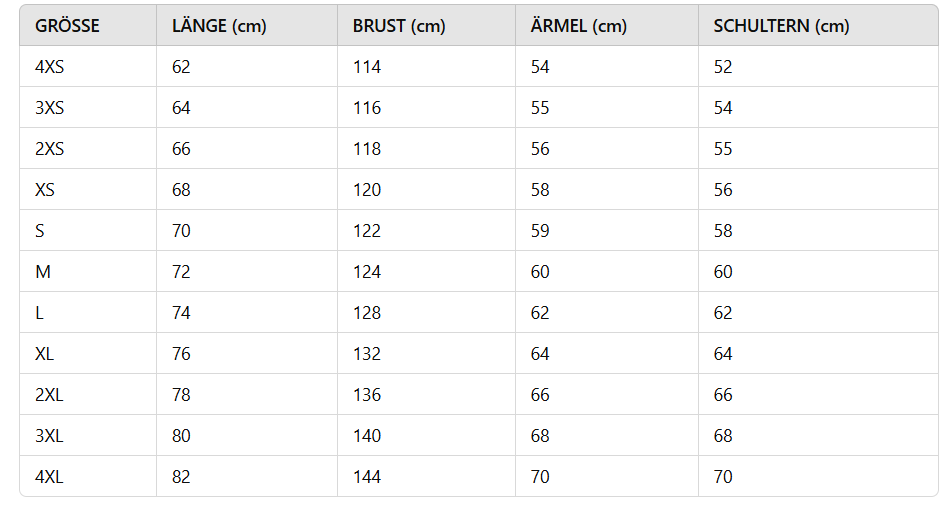Image resolution: width=952 pixels, height=507 pixels.
Task: Select the chest value 144 cell
Action: (x=367, y=477)
